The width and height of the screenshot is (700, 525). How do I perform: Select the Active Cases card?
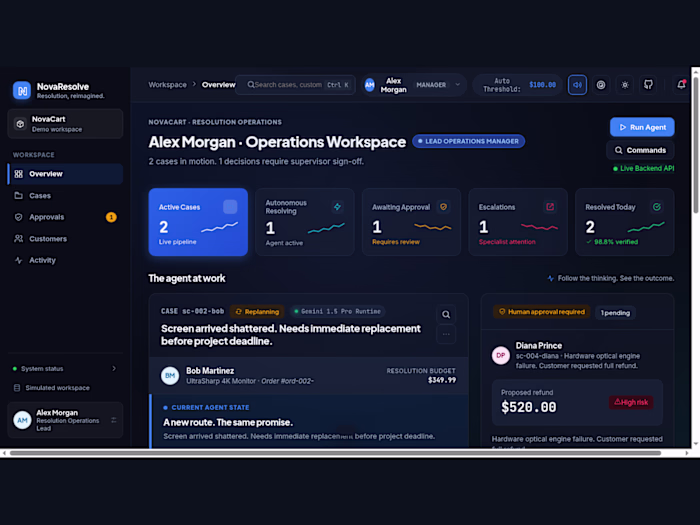click(198, 222)
